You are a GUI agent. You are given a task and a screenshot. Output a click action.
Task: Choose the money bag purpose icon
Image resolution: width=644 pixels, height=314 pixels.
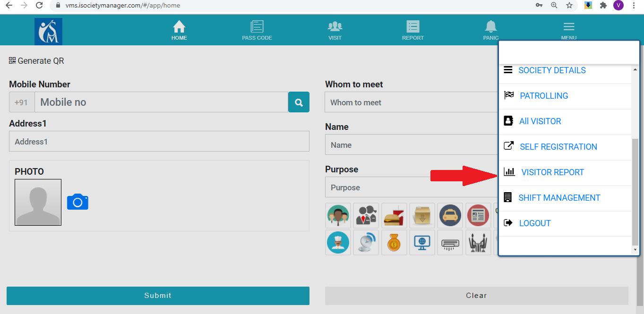pyautogui.click(x=394, y=243)
